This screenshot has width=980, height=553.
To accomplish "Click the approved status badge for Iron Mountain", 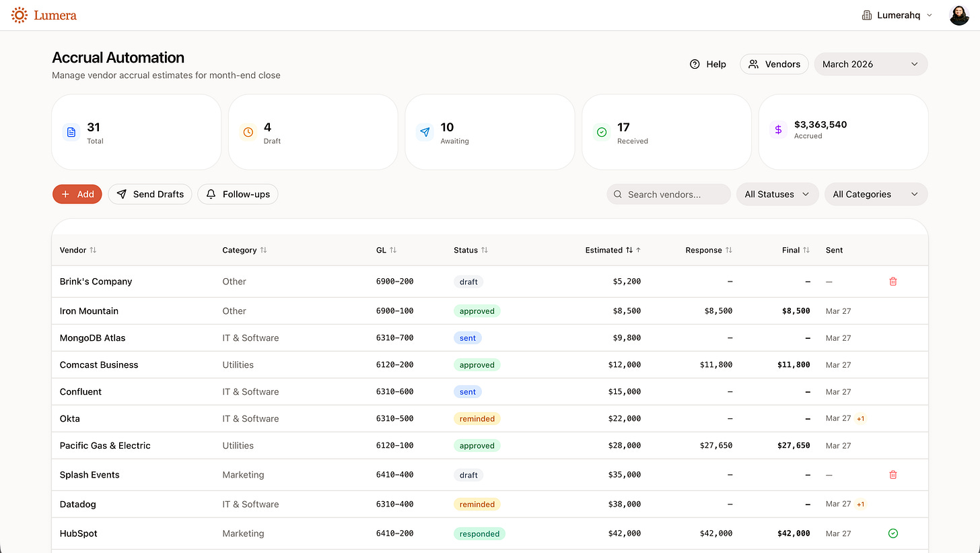I will click(477, 311).
